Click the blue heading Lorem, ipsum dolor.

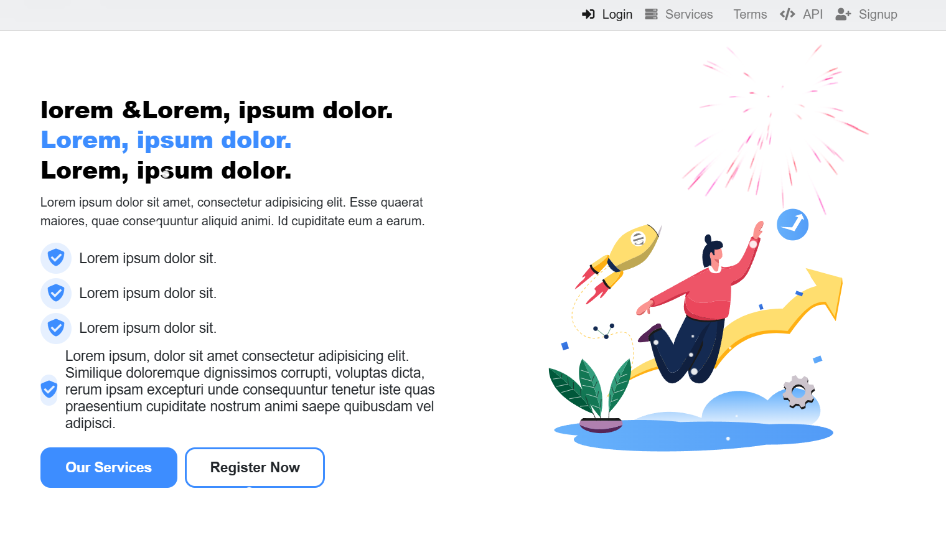point(166,140)
